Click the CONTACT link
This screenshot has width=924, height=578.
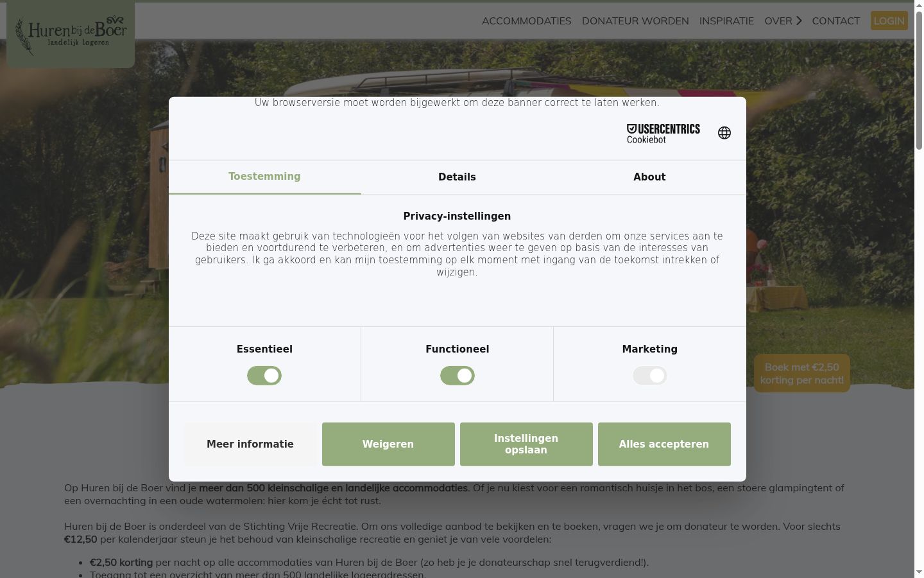click(836, 21)
